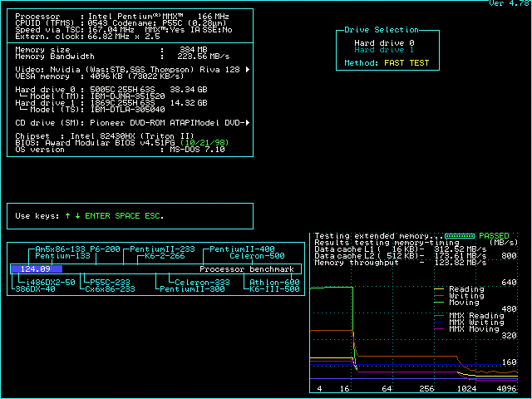Click the i486DX2-50 benchmark marker label
This screenshot has width=532, height=399.
[x=51, y=283]
